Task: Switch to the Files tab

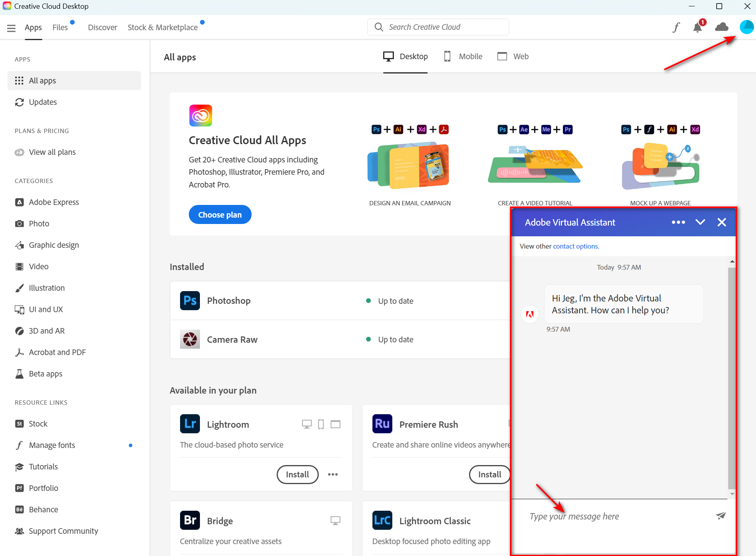Action: (60, 27)
